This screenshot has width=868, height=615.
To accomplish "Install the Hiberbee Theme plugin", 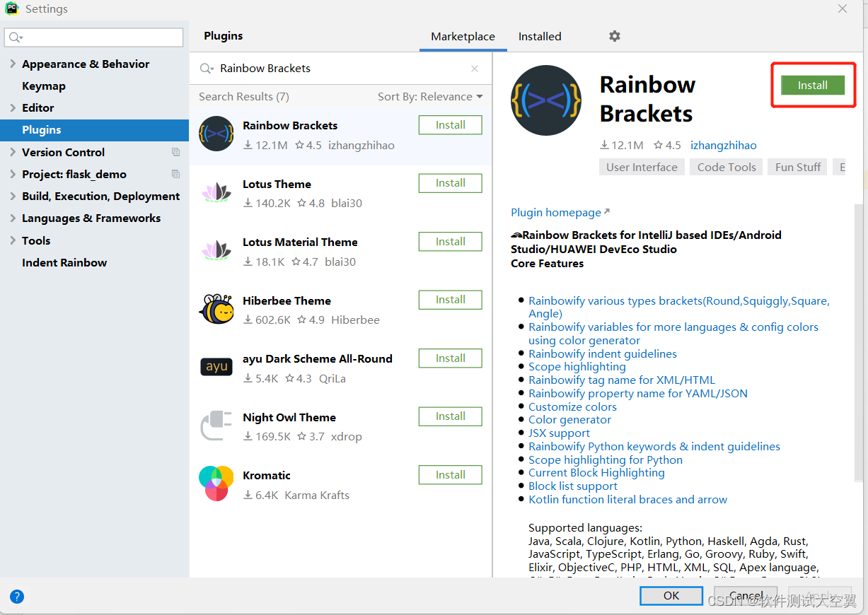I will [451, 300].
